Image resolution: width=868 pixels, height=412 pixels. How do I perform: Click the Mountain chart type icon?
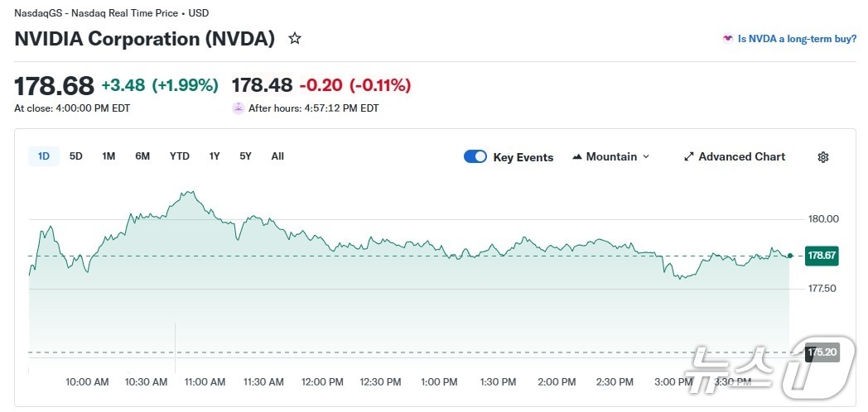[577, 157]
